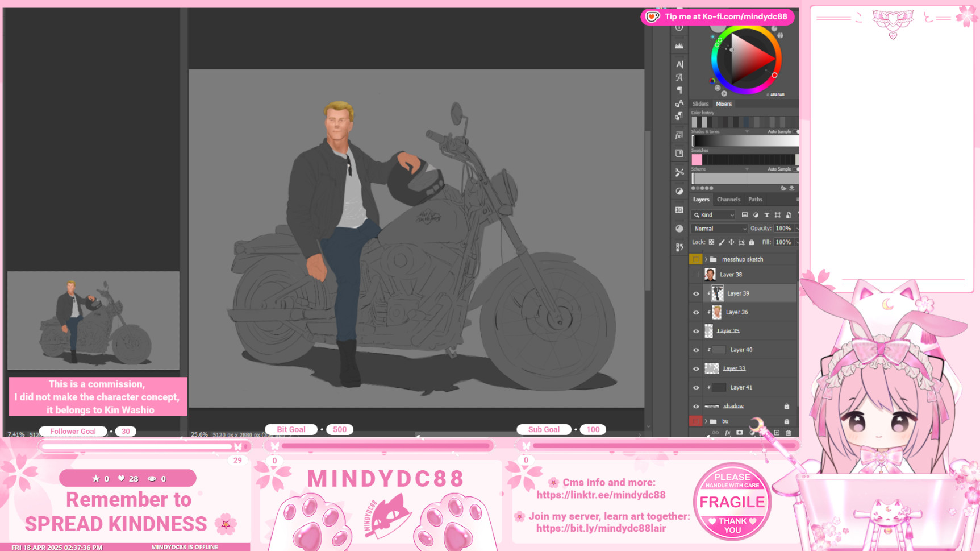Open the Normal blend mode dropdown

coord(719,229)
